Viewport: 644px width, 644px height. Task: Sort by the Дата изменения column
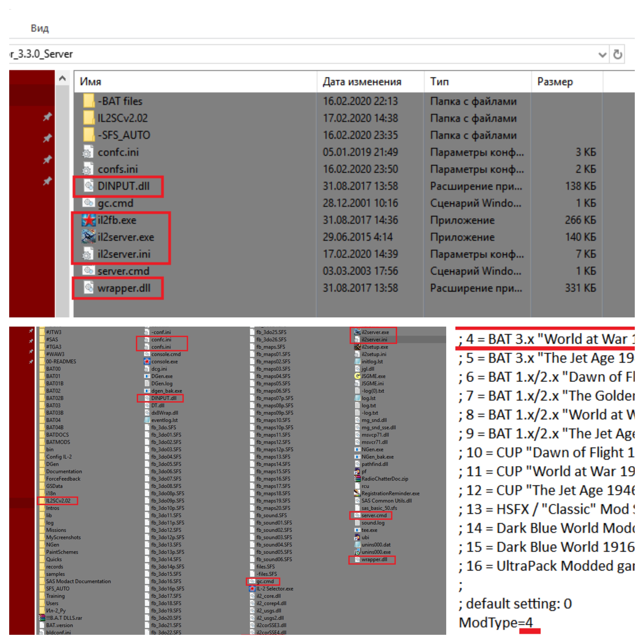pyautogui.click(x=362, y=82)
